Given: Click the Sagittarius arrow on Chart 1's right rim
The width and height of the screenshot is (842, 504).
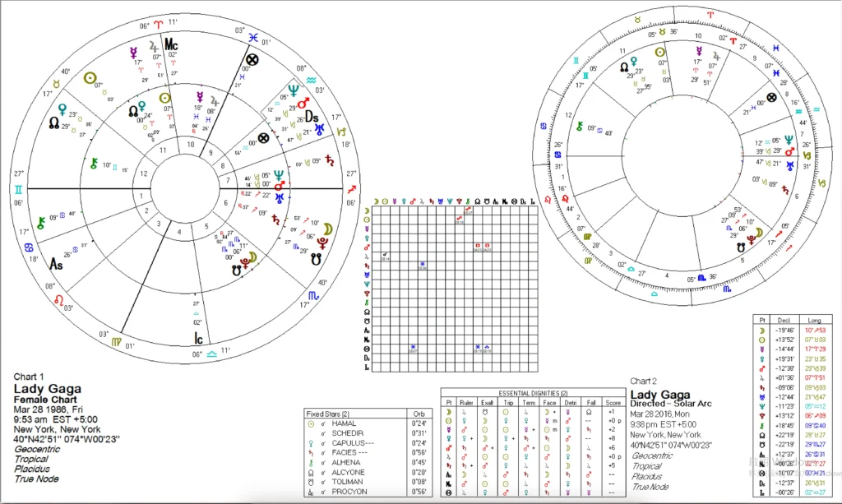Looking at the screenshot, I should (x=351, y=188).
